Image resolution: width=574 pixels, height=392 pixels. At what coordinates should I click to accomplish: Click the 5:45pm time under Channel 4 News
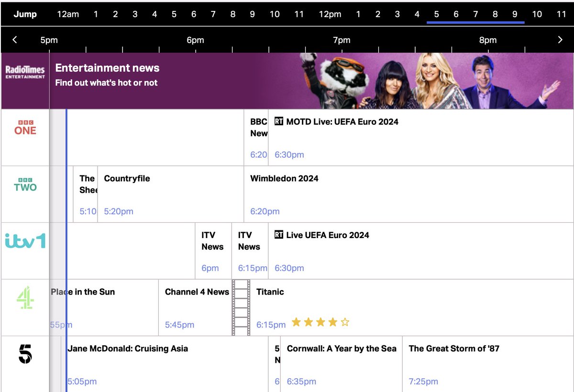(x=179, y=325)
